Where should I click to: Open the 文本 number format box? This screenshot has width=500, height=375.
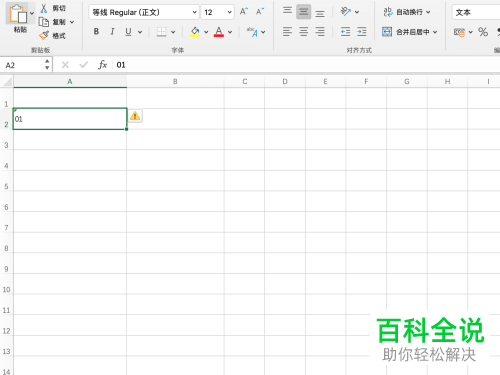click(476, 12)
